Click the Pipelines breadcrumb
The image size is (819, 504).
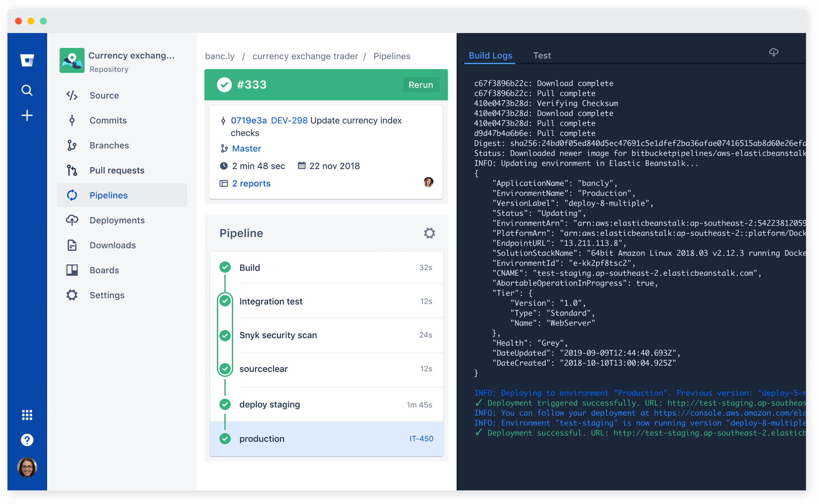click(392, 56)
